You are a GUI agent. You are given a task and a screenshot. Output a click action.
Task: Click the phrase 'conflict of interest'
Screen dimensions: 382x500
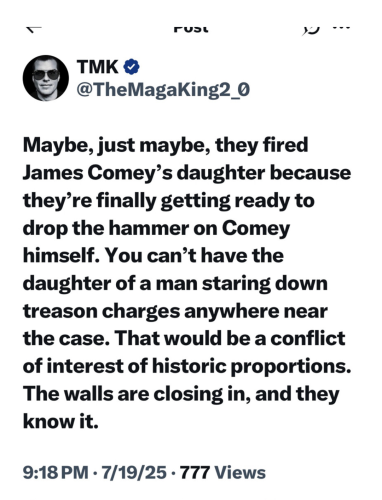(x=184, y=352)
